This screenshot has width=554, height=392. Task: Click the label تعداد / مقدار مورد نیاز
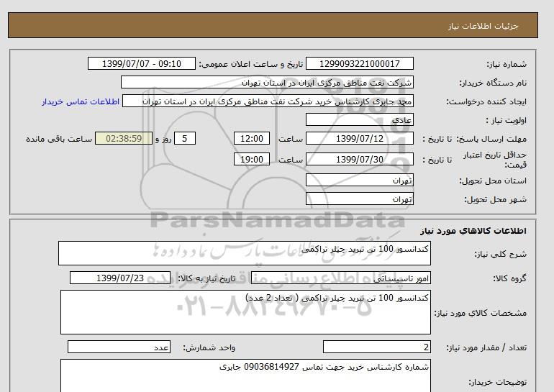pyautogui.click(x=486, y=347)
